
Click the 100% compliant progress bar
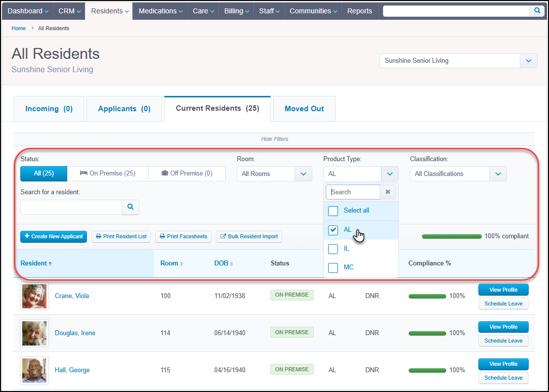pos(451,236)
